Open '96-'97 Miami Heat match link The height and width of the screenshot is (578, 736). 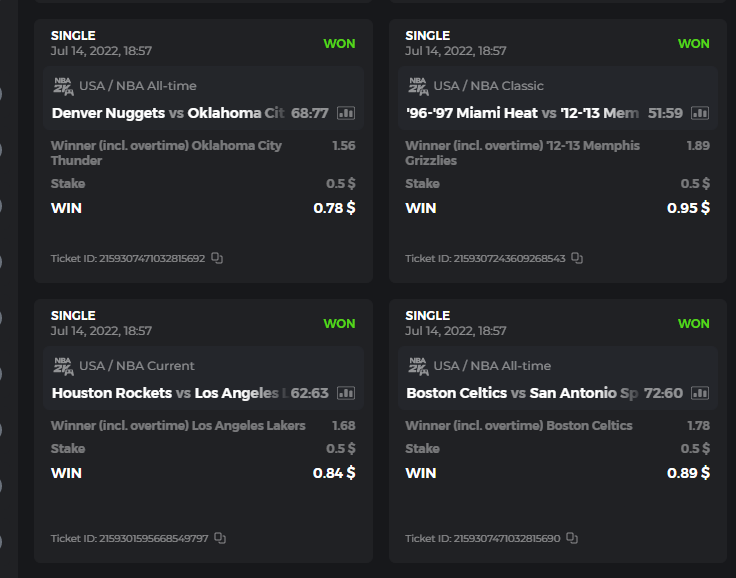(522, 113)
